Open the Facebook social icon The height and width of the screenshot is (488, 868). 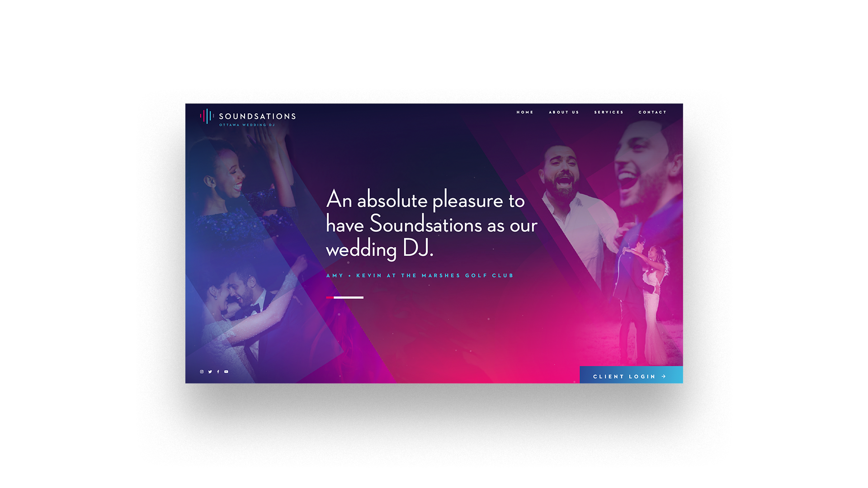click(218, 371)
